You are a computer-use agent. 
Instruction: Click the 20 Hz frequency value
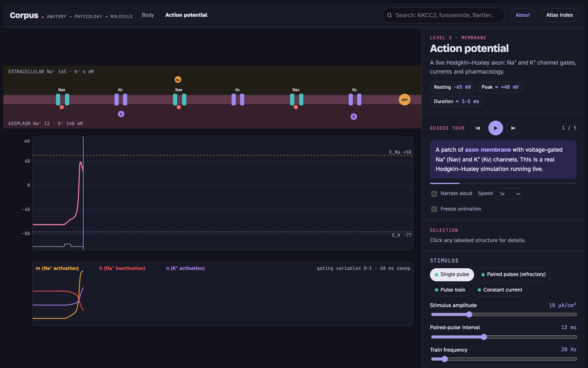click(x=569, y=350)
